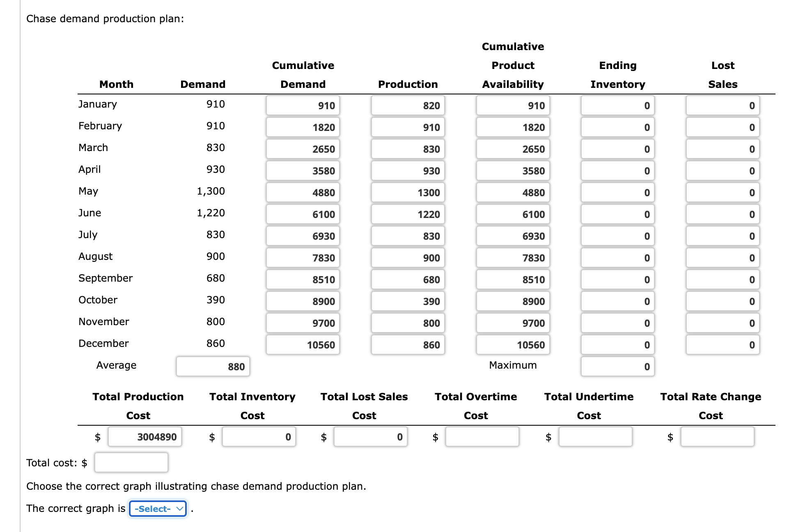Select the May Production field showing 1300
Screen dimensions: 812x532
pyautogui.click(x=408, y=193)
